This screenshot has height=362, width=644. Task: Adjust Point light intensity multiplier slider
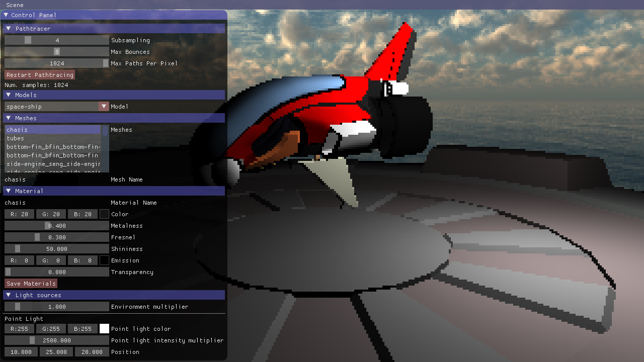(57, 340)
